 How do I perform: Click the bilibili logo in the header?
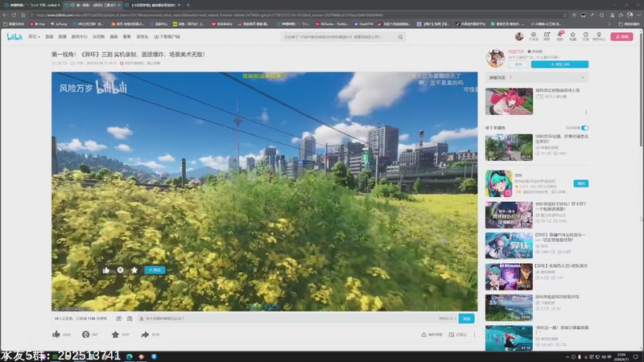tap(14, 36)
